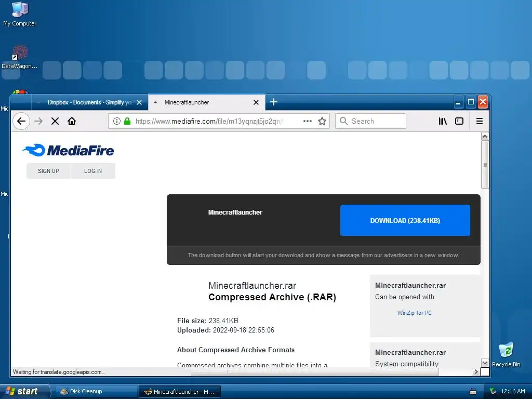Viewport: 532px width, 399px height.
Task: Toggle the browser sidebar view
Action: [x=459, y=121]
